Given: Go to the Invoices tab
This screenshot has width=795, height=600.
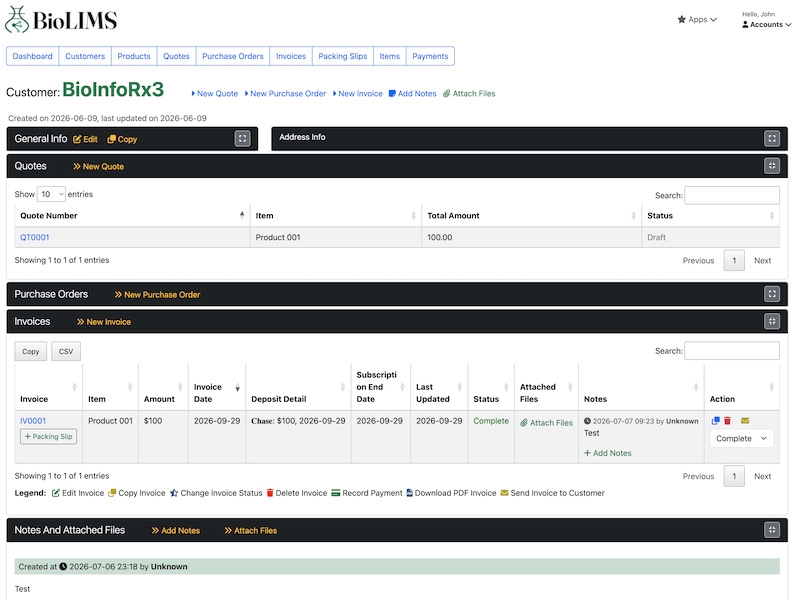Looking at the screenshot, I should tap(291, 56).
